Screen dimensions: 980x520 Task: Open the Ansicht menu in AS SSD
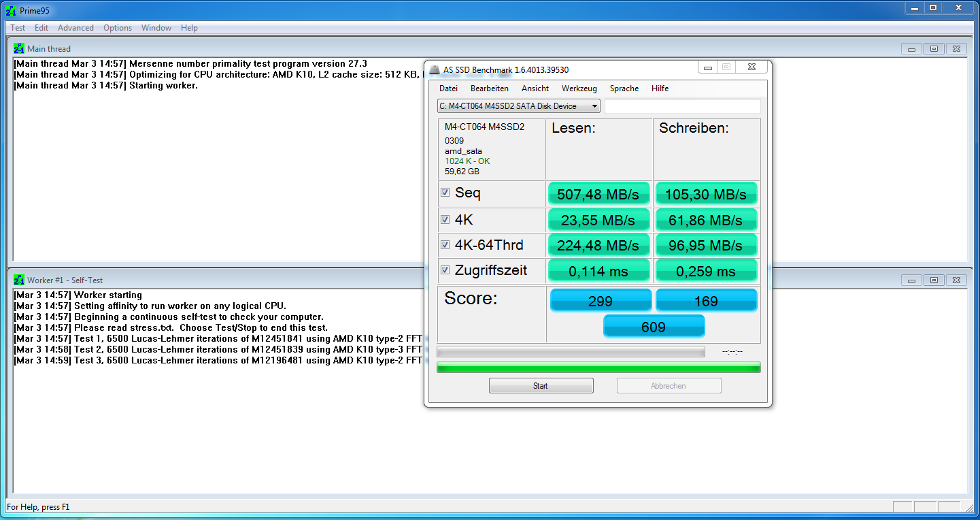(x=535, y=88)
